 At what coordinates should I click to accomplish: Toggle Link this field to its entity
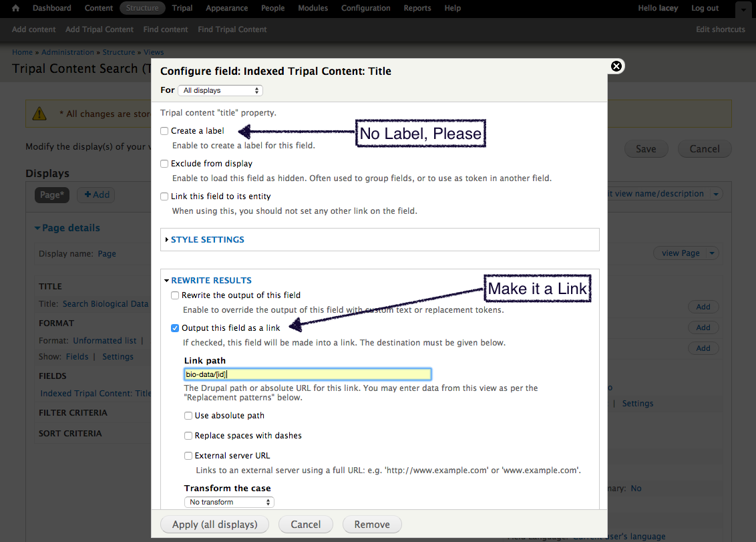(x=164, y=196)
